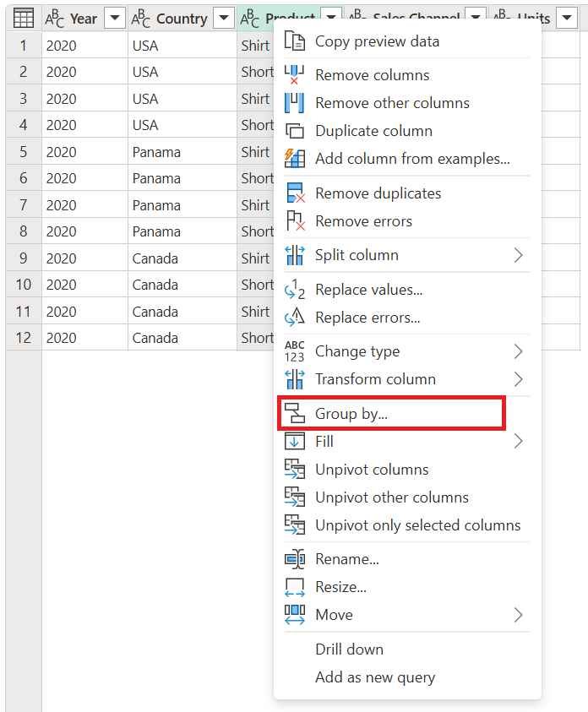Click the data type icon on the Units column
Image resolution: width=588 pixels, height=712 pixels.
(500, 18)
